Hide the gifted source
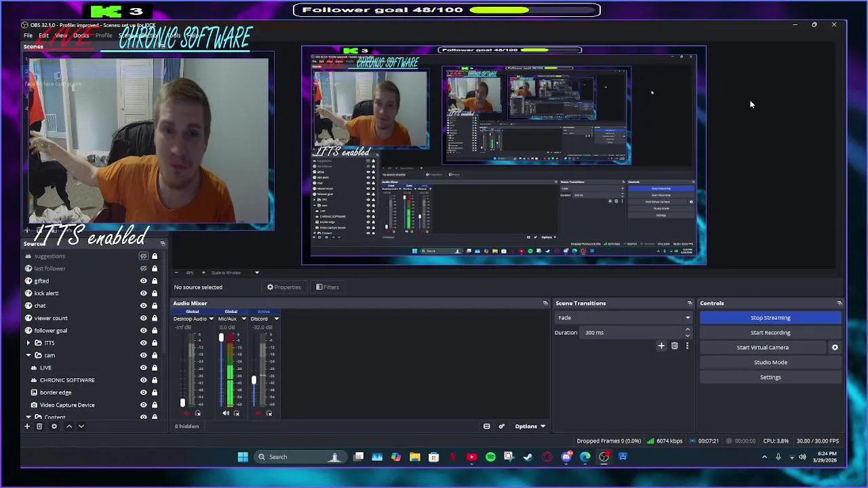Image resolution: width=868 pixels, height=488 pixels. [143, 281]
